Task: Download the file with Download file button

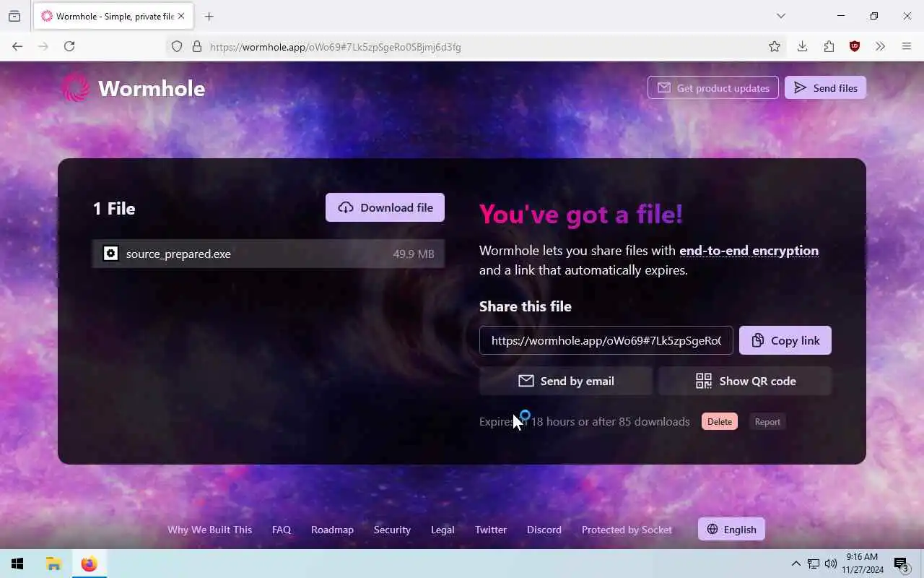Action: [385, 207]
